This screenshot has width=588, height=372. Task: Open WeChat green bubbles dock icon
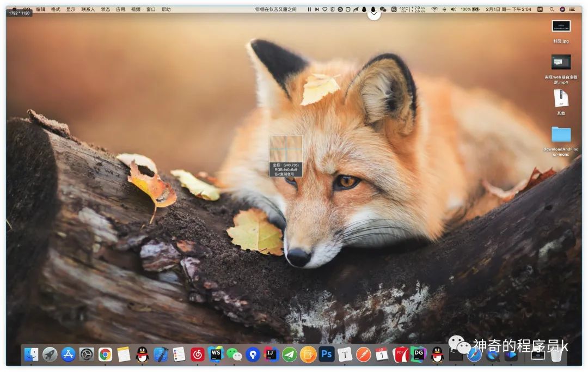click(235, 355)
